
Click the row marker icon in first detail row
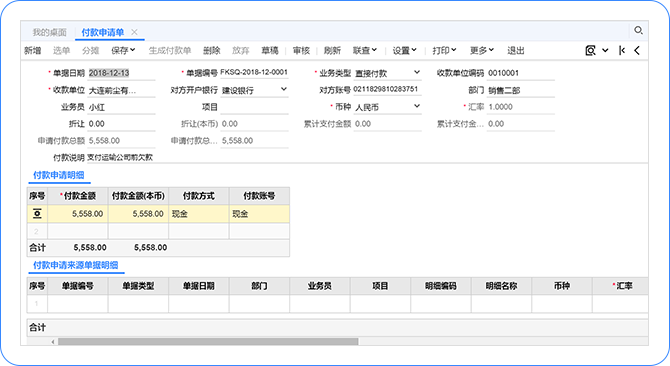37,214
